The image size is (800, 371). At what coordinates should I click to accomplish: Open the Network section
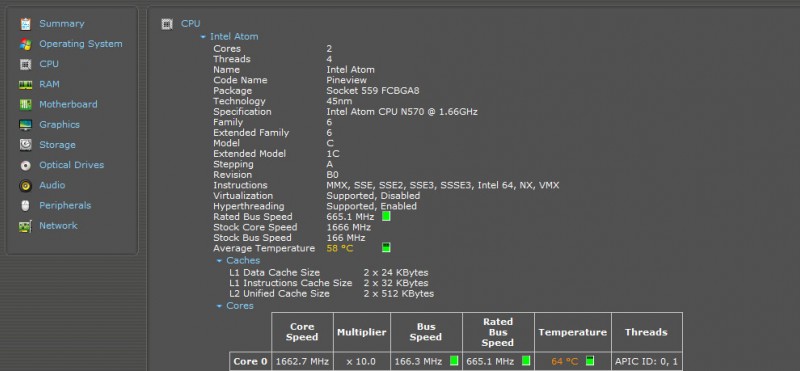tap(58, 225)
